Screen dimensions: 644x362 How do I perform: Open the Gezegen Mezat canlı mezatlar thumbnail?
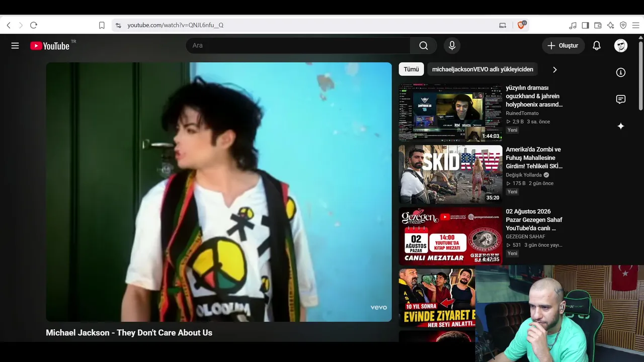(450, 236)
